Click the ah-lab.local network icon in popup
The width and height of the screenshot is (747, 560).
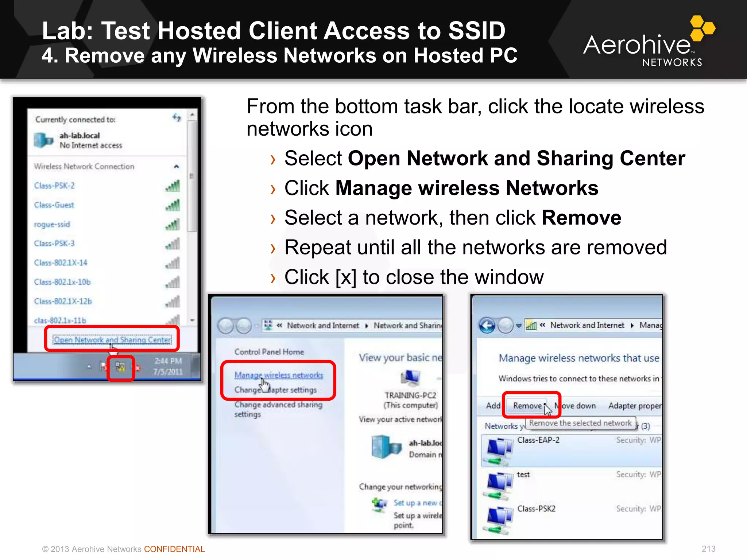tap(43, 140)
